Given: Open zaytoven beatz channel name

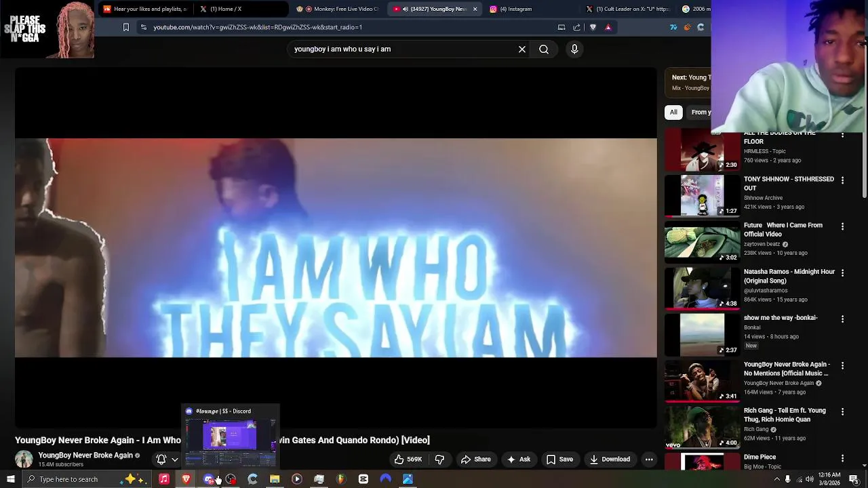Looking at the screenshot, I should click(x=762, y=244).
